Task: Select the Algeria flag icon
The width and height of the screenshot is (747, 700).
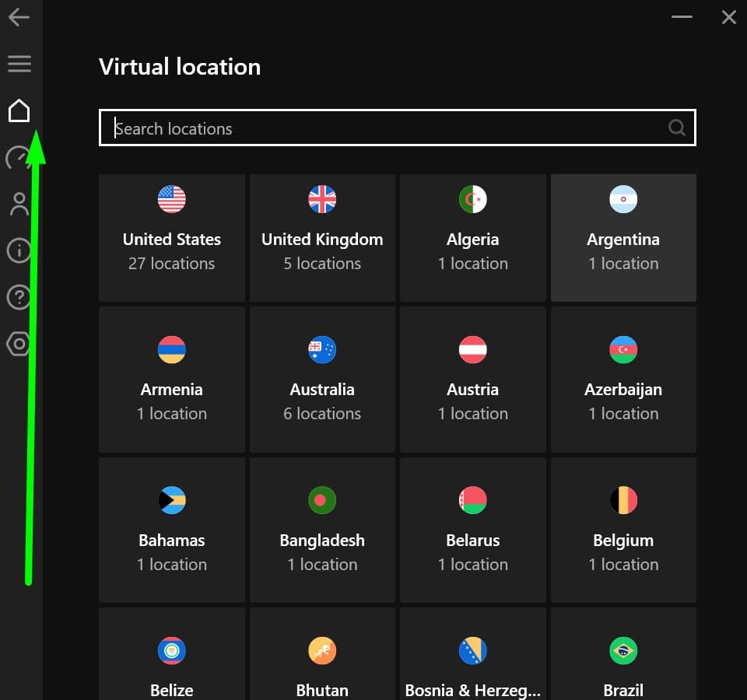Action: [472, 199]
